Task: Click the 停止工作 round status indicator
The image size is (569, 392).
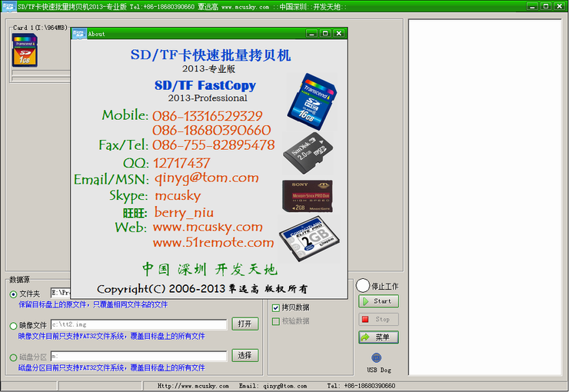Action: 363,285
